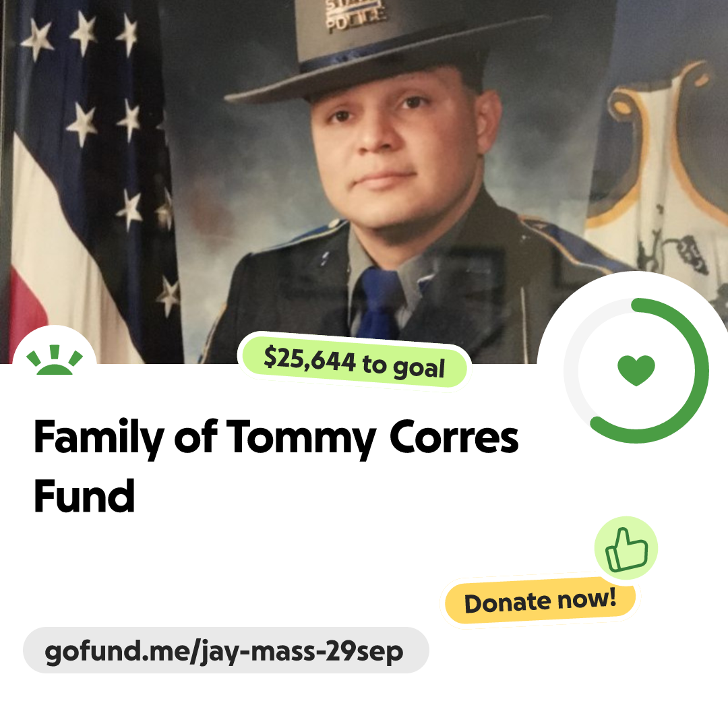This screenshot has width=728, height=728.
Task: Click the $25,644 to goal badge
Action: click(355, 362)
